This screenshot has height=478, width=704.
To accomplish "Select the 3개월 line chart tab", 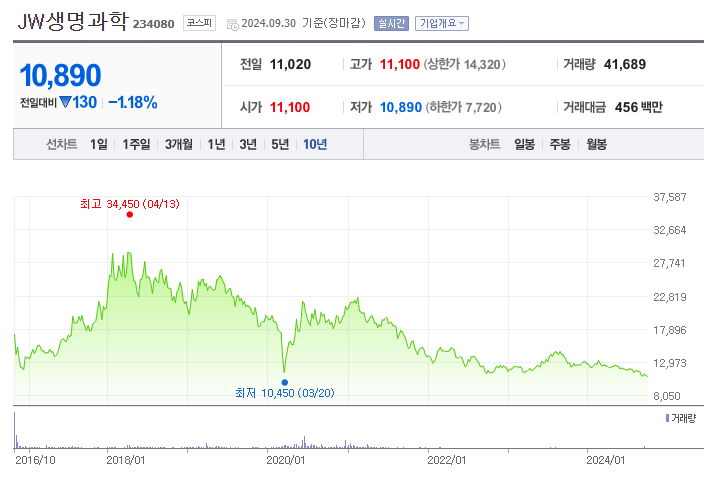I will pos(179,144).
